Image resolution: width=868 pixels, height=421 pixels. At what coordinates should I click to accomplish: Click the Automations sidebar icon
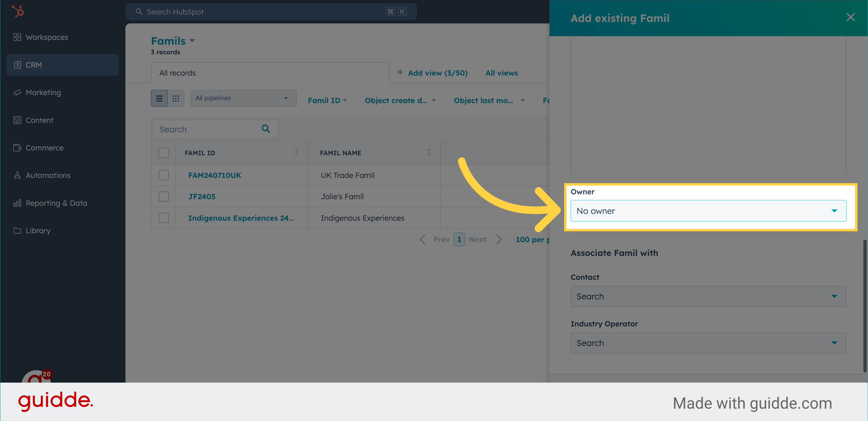tap(17, 175)
